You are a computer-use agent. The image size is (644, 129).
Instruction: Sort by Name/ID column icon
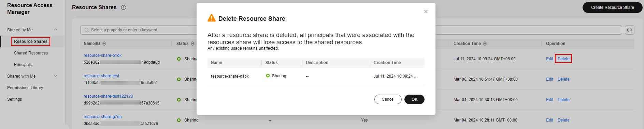coord(104,44)
